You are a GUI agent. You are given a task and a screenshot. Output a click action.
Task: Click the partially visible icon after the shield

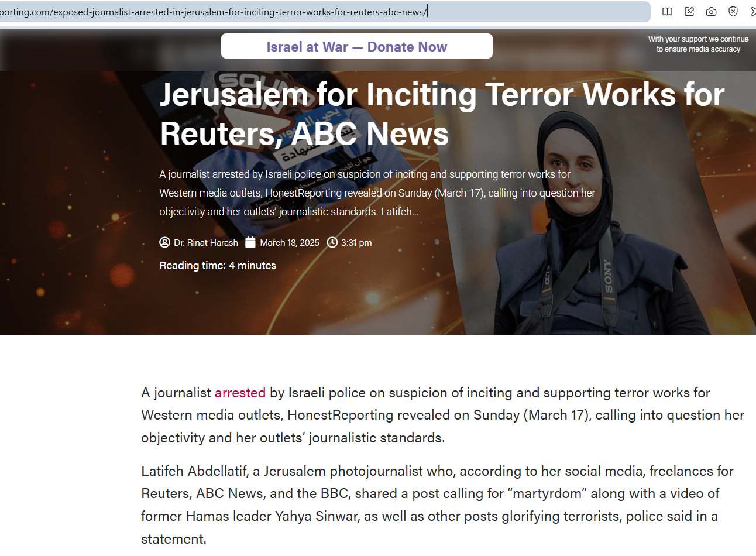pyautogui.click(x=752, y=12)
